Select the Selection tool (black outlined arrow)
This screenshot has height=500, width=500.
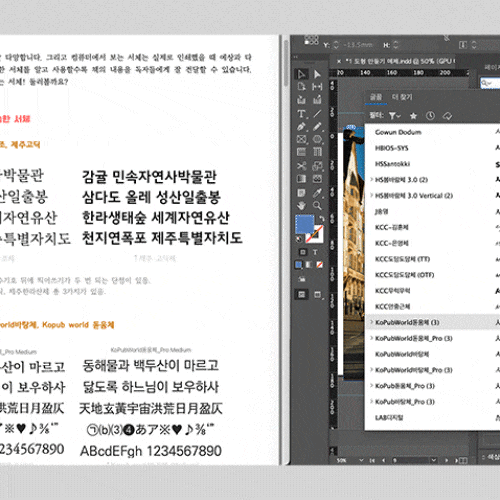pos(301,74)
